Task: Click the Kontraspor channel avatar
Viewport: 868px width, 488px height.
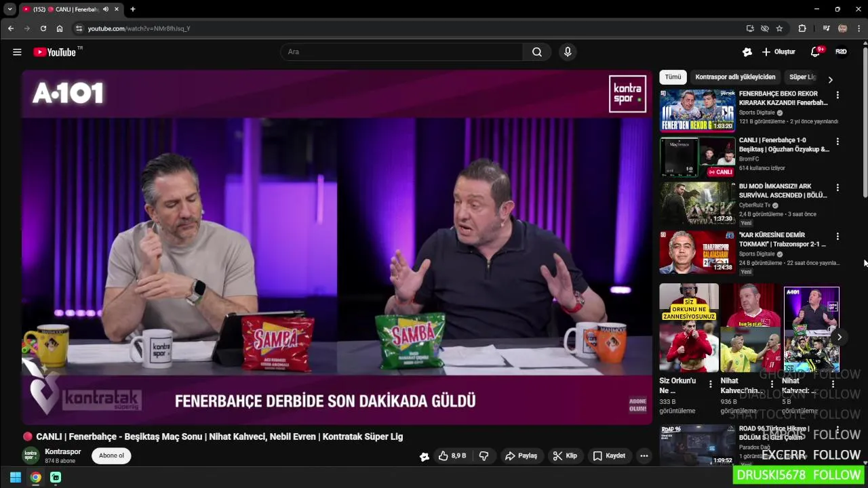Action: click(x=31, y=456)
